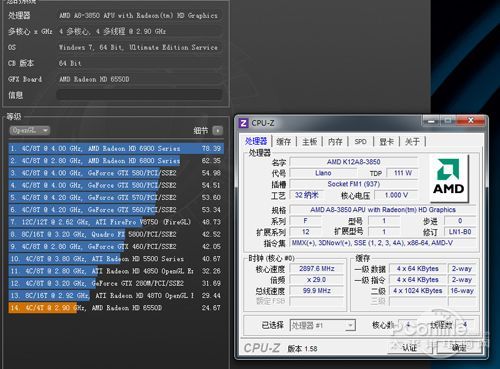The width and height of the screenshot is (500, 369).
Task: Select ranking row 2 Radeon HD 6800 Series
Action: click(x=116, y=161)
